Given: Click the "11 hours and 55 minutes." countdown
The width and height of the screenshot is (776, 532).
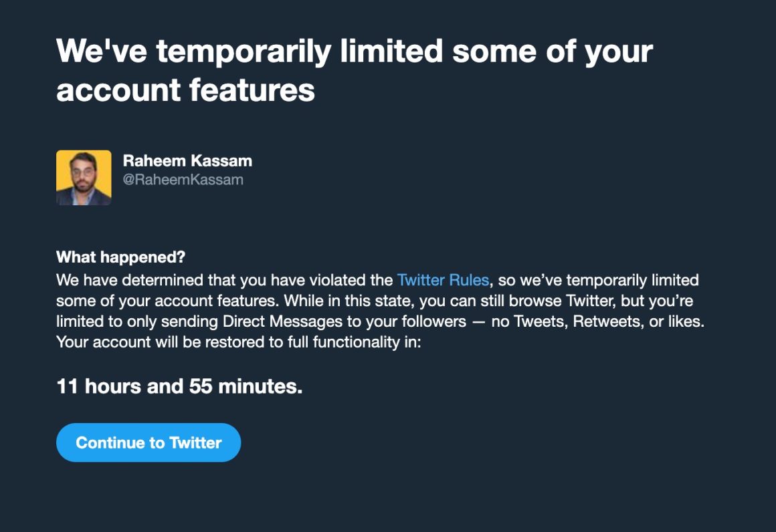Looking at the screenshot, I should point(179,386).
